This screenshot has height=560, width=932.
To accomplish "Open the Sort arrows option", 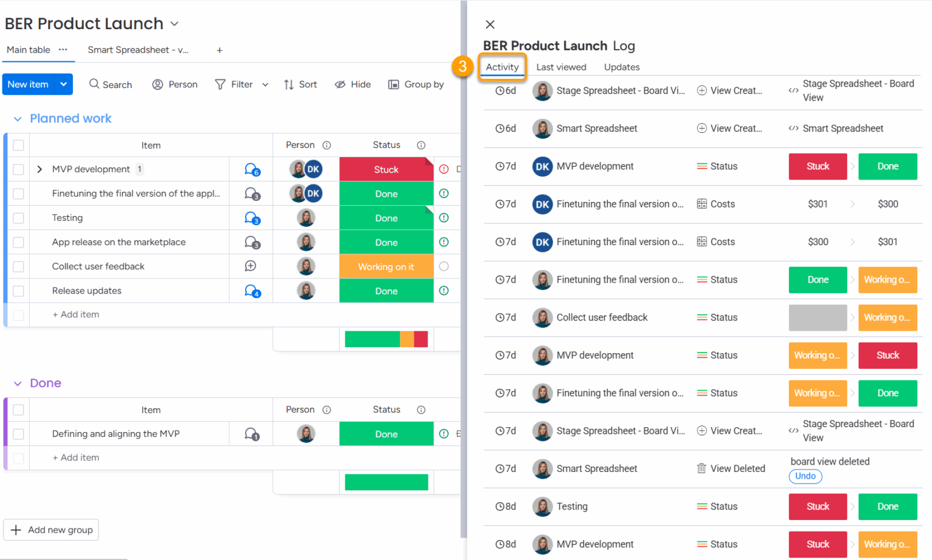I will click(289, 84).
